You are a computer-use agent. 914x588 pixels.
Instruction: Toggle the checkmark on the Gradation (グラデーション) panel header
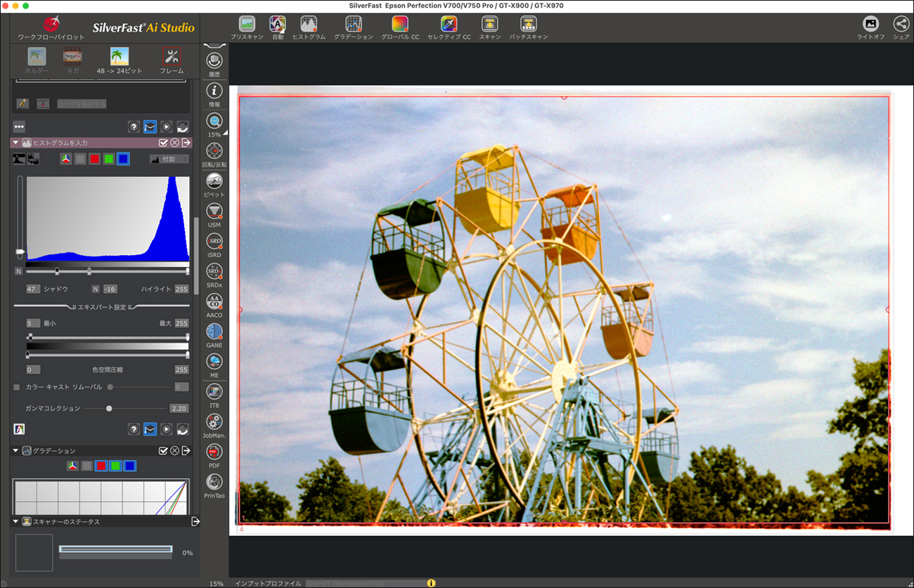pos(163,450)
